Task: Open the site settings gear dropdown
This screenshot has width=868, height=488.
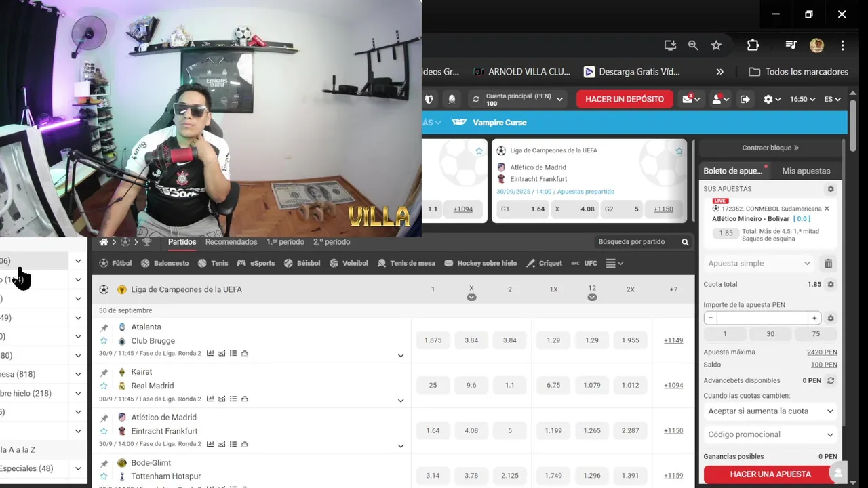Action: pyautogui.click(x=772, y=99)
